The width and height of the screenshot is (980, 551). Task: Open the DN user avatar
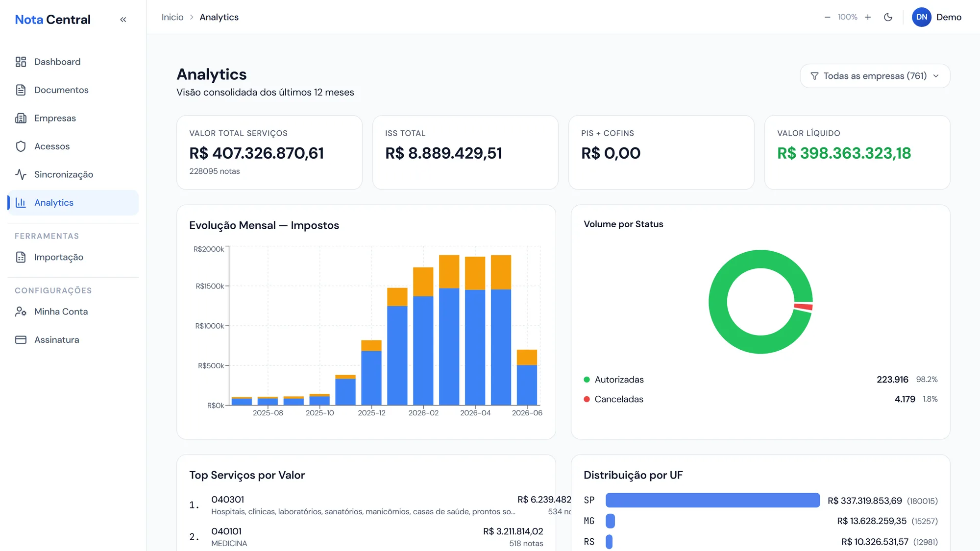(921, 17)
